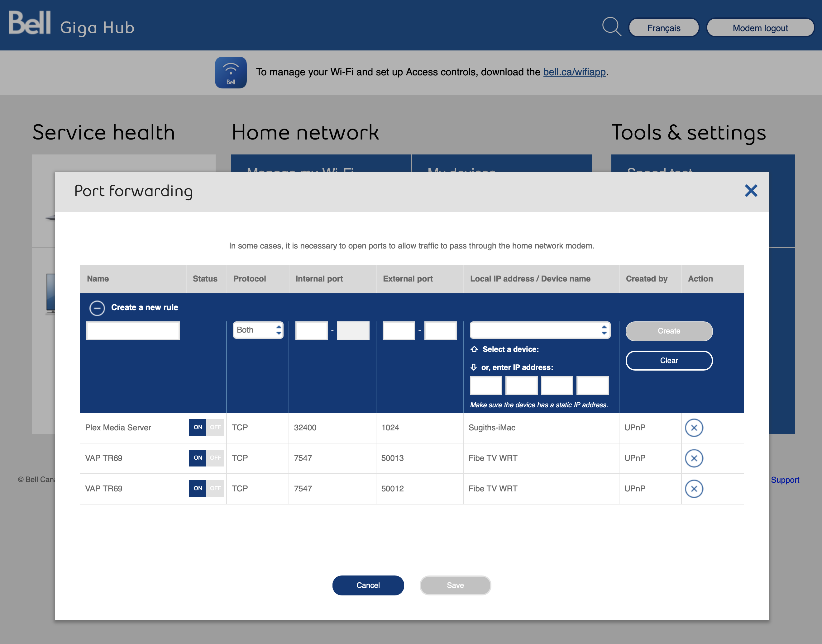Click the rule Name text field
This screenshot has width=822, height=644.
[133, 331]
